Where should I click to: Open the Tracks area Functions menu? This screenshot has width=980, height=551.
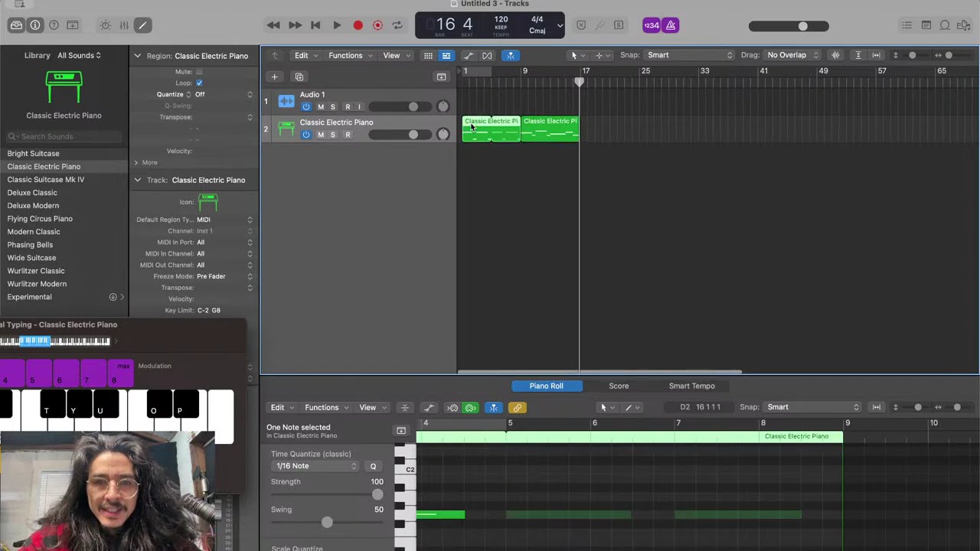350,55
